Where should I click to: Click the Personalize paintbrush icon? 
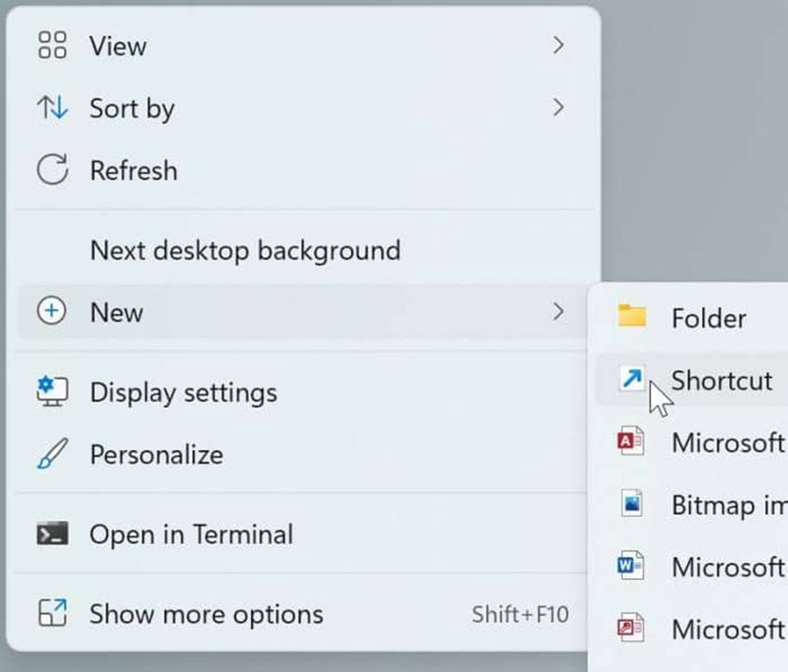(52, 454)
